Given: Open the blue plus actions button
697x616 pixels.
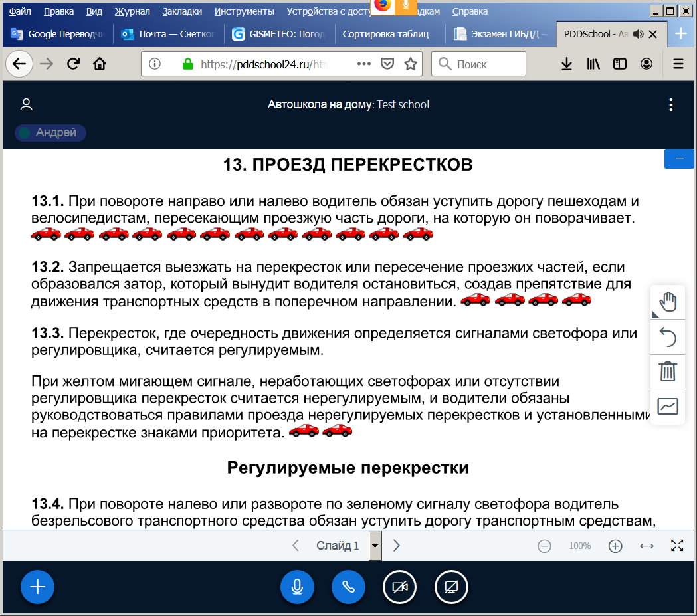Looking at the screenshot, I should tap(37, 587).
